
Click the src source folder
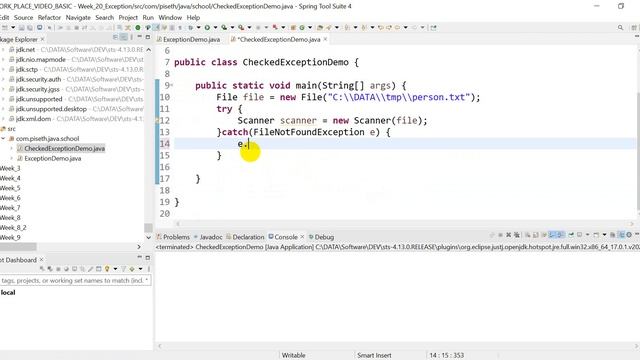(x=11, y=129)
